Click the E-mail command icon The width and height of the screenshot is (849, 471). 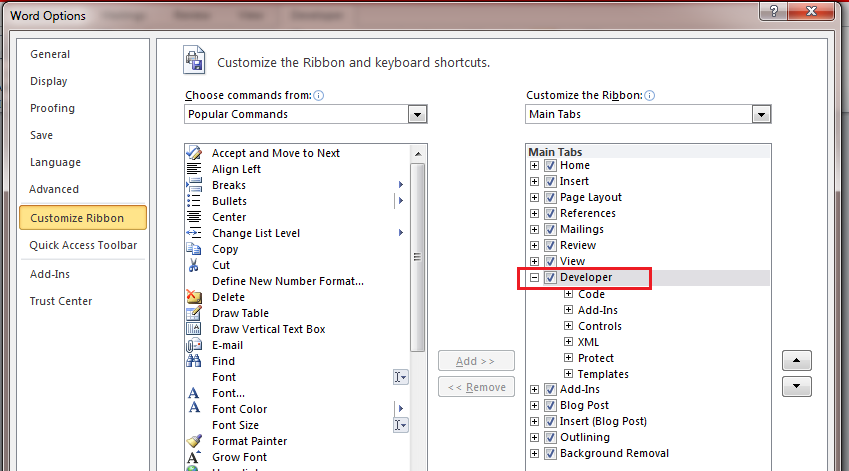(x=194, y=345)
